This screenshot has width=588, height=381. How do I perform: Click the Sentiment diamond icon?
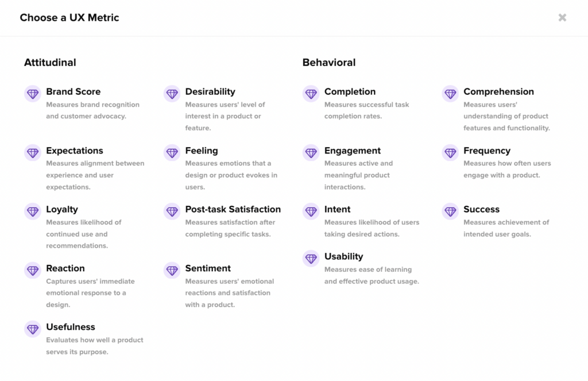(x=172, y=270)
